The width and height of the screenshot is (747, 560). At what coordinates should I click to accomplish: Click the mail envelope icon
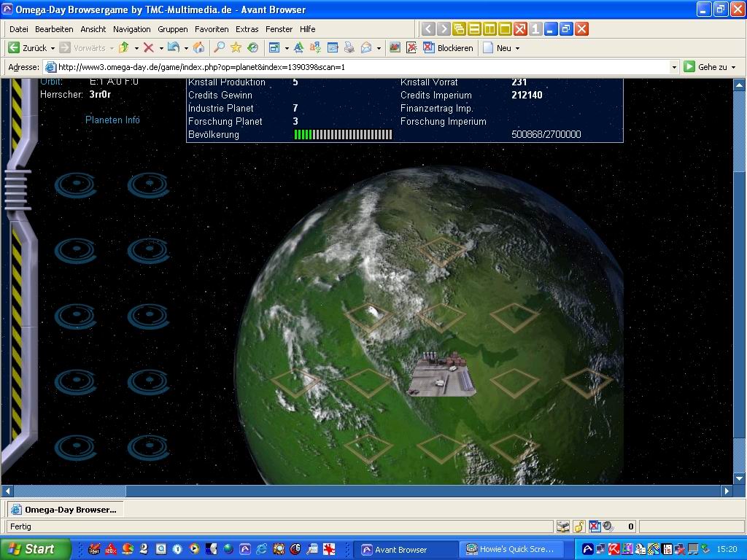click(x=366, y=47)
